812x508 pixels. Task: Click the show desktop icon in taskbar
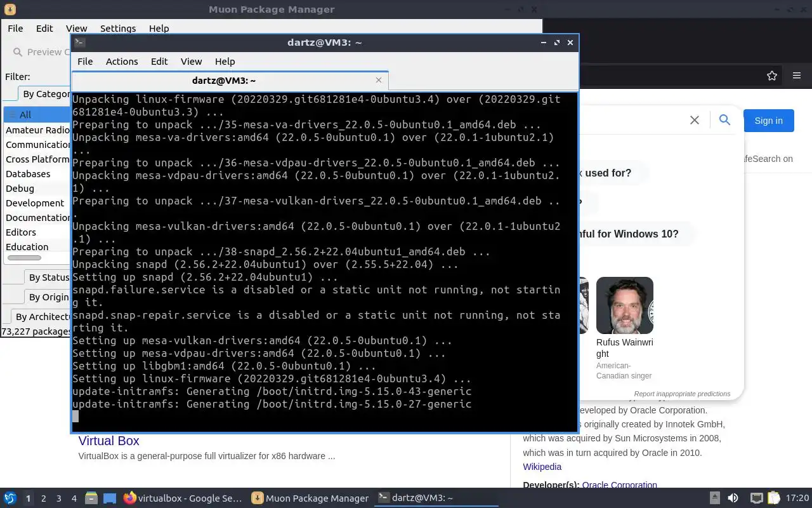[x=110, y=498]
